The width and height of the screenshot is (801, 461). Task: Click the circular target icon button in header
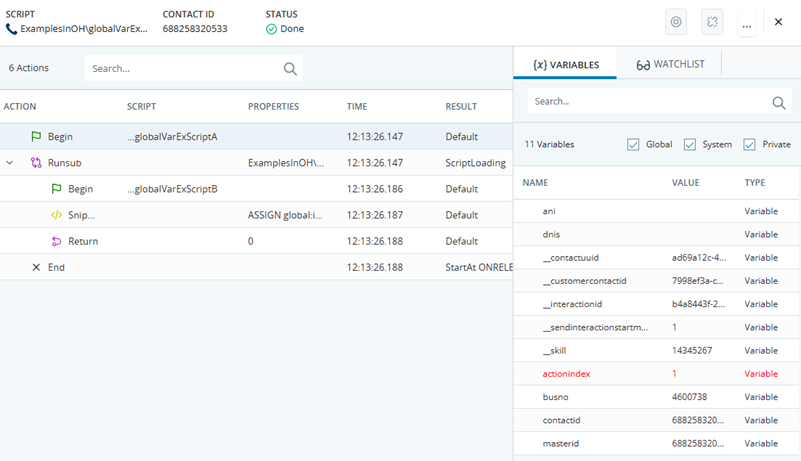[677, 22]
